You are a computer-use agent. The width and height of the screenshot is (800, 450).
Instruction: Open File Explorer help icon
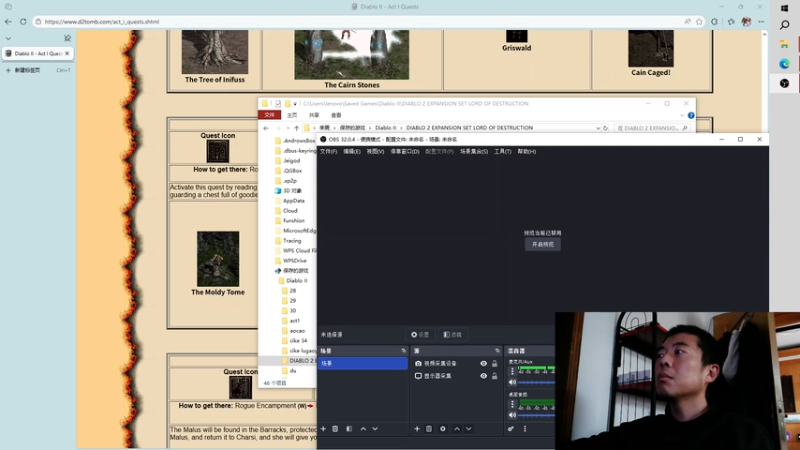[x=691, y=115]
